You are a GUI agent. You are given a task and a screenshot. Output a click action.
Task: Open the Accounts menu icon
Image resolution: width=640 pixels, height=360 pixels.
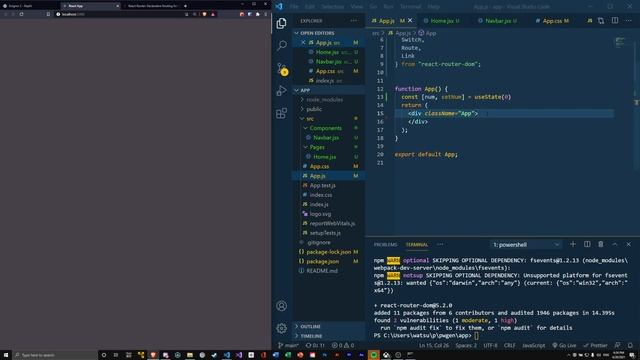click(x=281, y=306)
